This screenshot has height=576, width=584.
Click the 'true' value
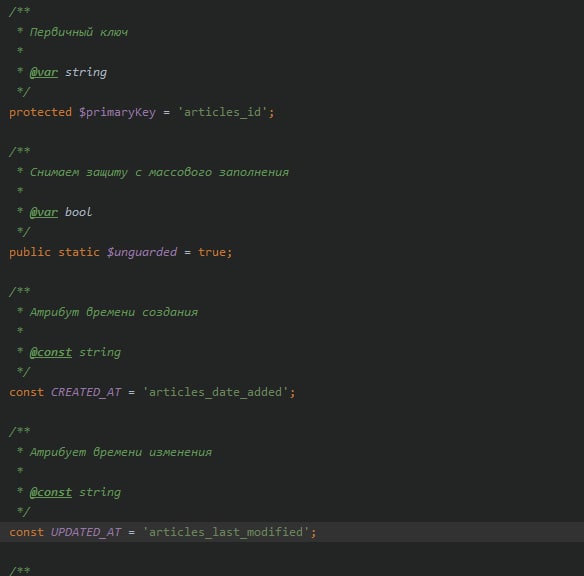pos(212,252)
